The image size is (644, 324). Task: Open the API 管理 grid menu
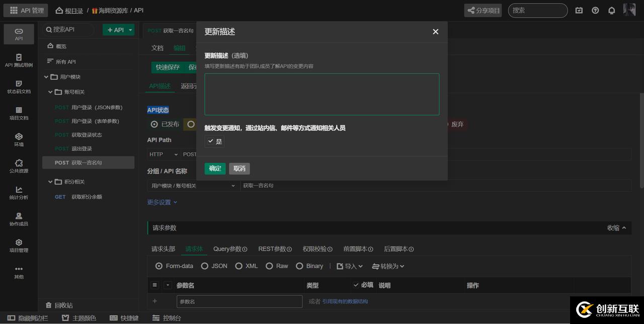pos(27,10)
